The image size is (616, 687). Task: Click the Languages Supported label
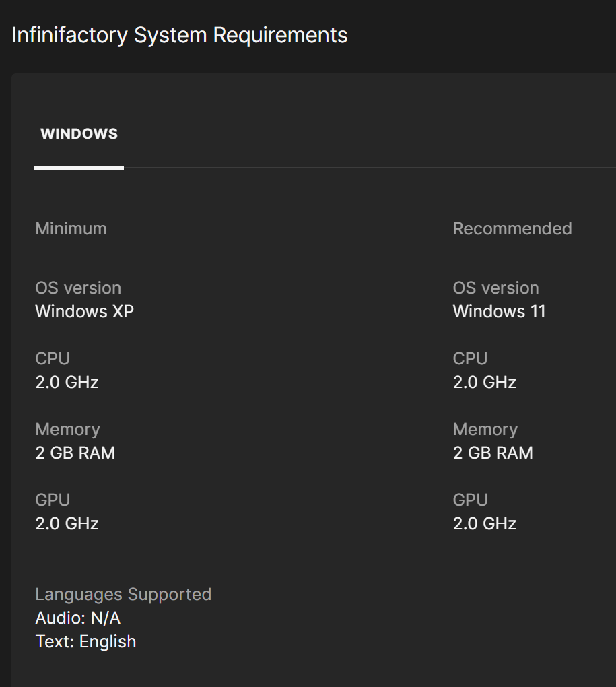click(123, 595)
